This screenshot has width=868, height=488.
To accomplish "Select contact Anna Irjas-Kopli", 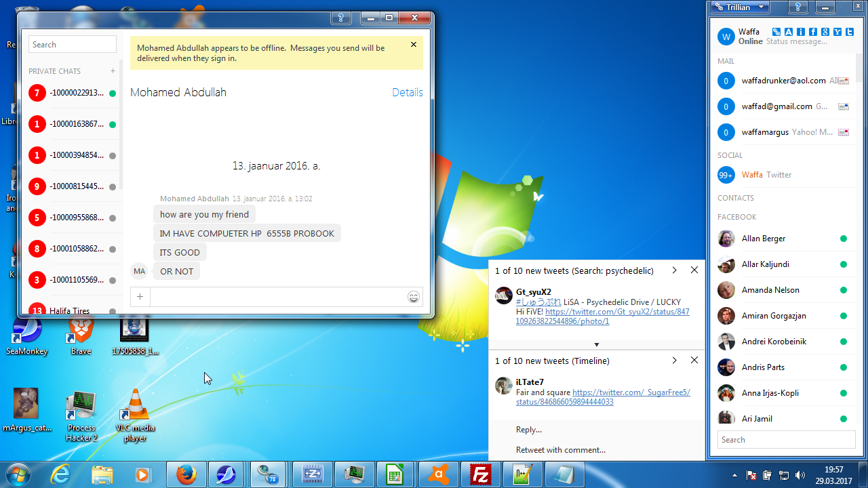I will (784, 393).
